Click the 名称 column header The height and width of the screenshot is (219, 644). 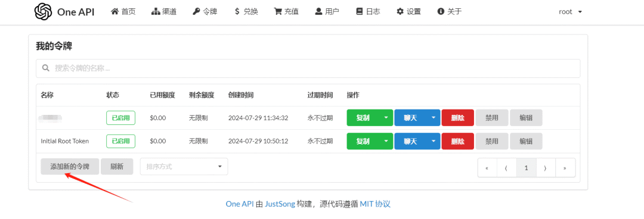(47, 95)
